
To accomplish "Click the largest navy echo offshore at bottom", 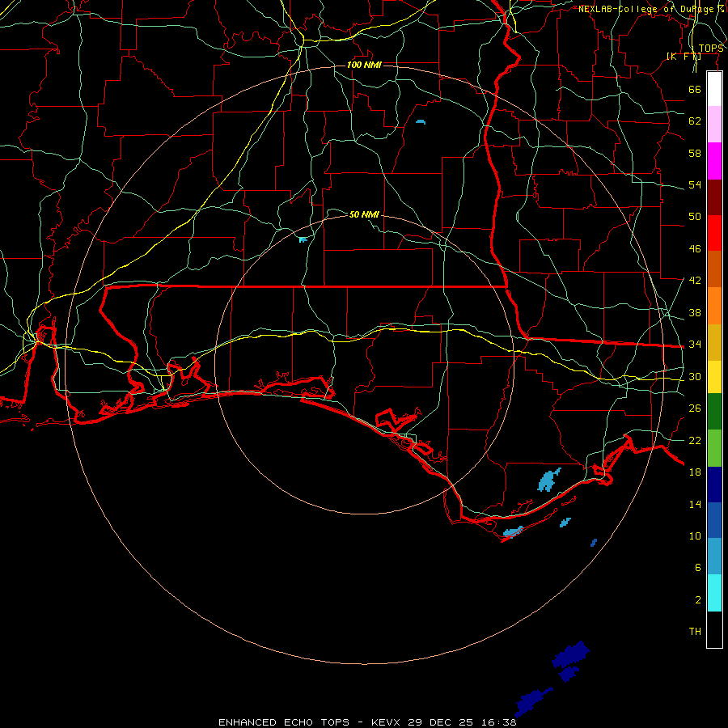I will [x=570, y=654].
